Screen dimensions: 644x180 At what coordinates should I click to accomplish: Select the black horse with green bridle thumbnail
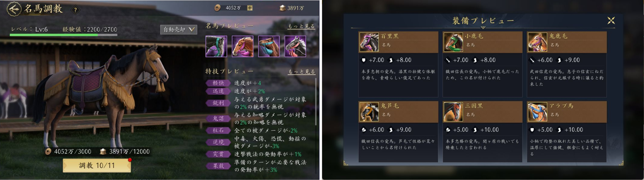[x=216, y=46]
